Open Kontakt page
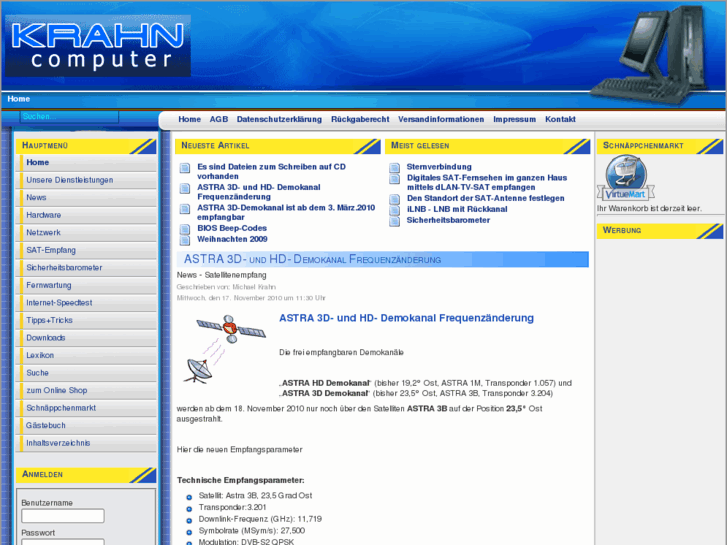This screenshot has width=727, height=545. tap(560, 119)
